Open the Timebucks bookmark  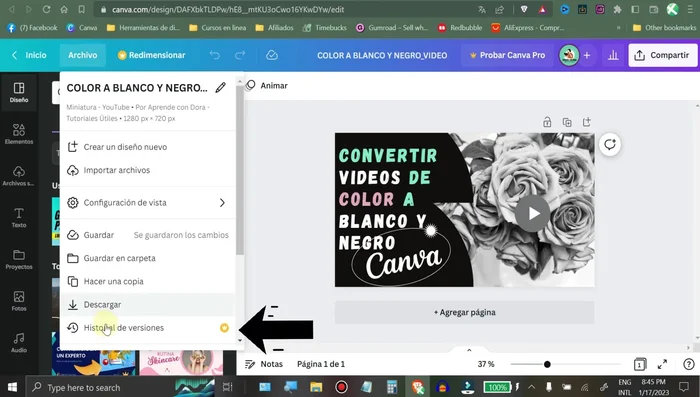(325, 28)
